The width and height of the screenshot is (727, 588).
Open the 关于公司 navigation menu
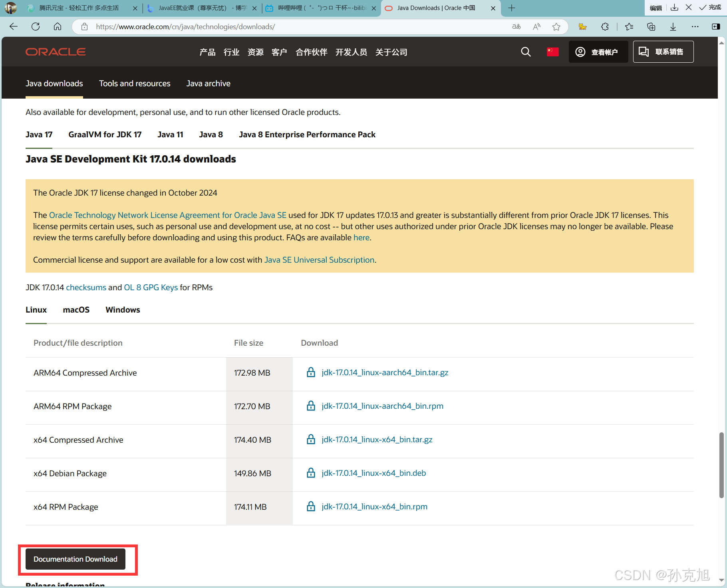391,52
